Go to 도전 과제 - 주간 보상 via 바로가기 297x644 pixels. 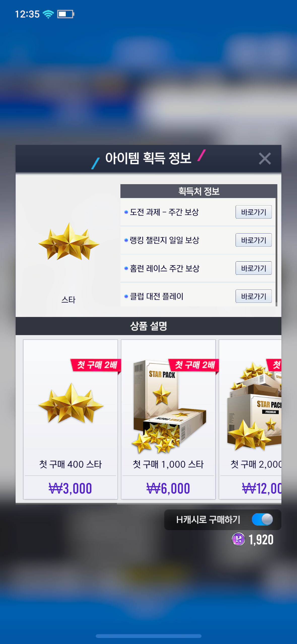coord(253,212)
